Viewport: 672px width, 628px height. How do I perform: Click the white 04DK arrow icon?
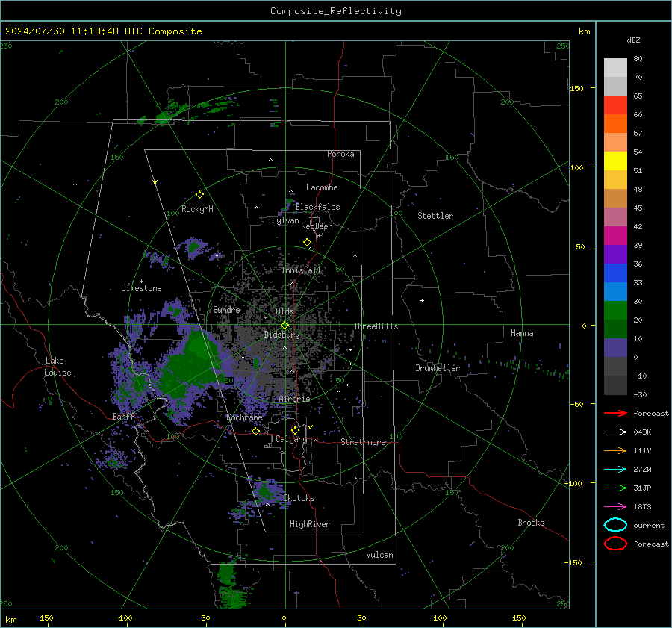(615, 432)
